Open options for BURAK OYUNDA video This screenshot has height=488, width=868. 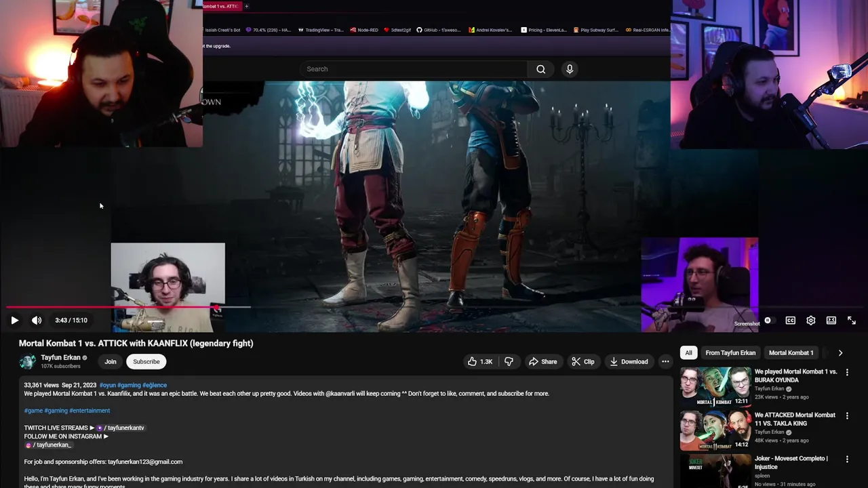tap(847, 373)
